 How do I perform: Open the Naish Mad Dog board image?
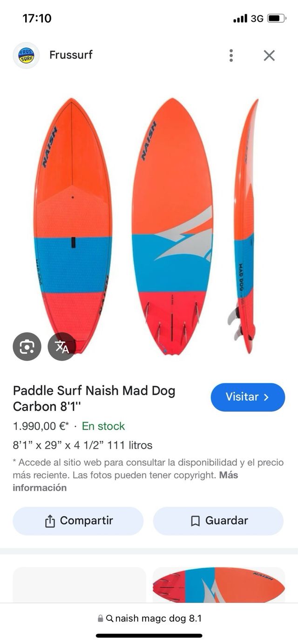point(149,226)
